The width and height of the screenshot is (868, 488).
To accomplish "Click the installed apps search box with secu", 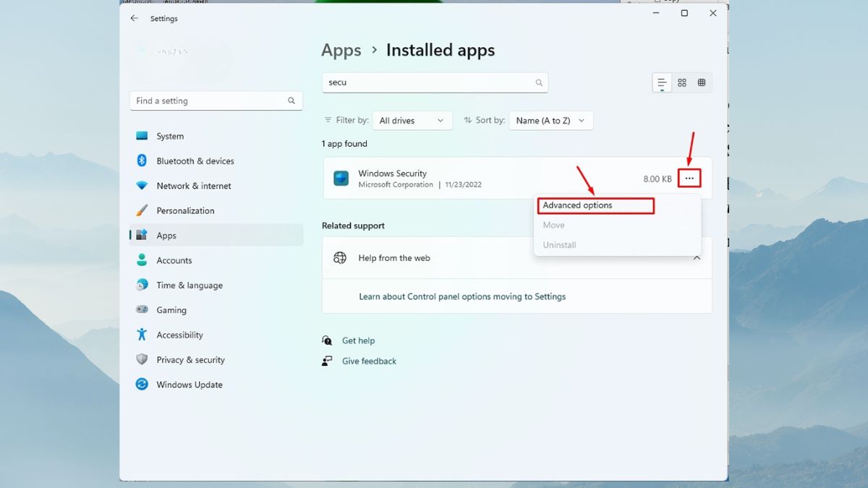I will 435,82.
